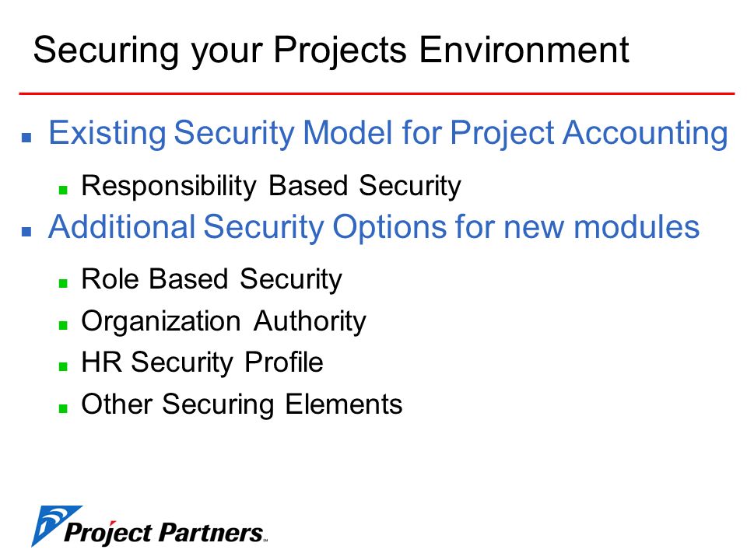This screenshot has width=747, height=560.
Task: Click green bullet next to HR Security Profile
Action: [x=63, y=366]
